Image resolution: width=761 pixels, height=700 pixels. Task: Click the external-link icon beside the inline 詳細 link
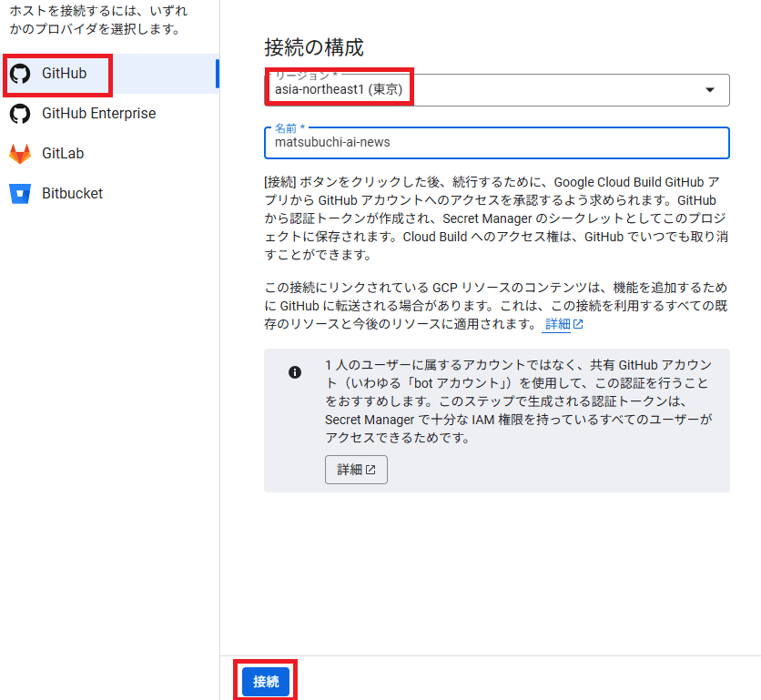578,324
